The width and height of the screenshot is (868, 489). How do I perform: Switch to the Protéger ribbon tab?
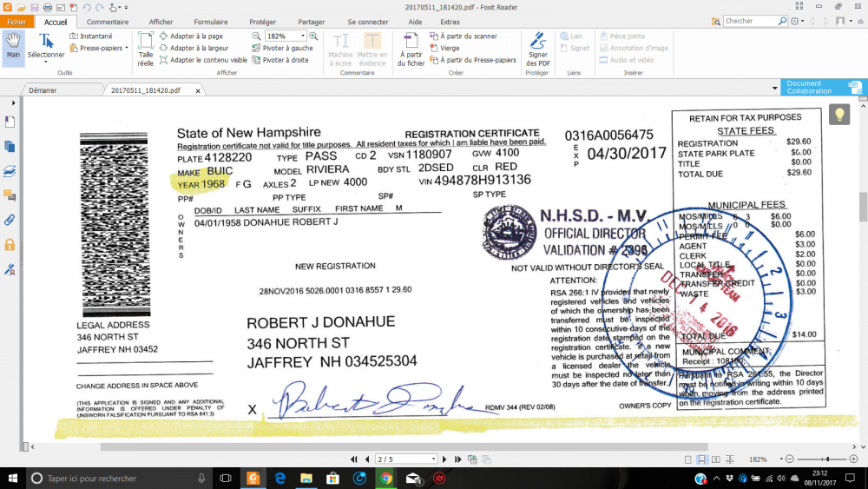[x=262, y=23]
